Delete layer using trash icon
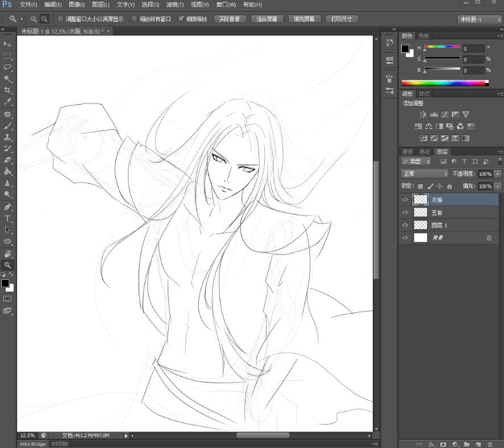The width and height of the screenshot is (504, 448). [x=490, y=444]
